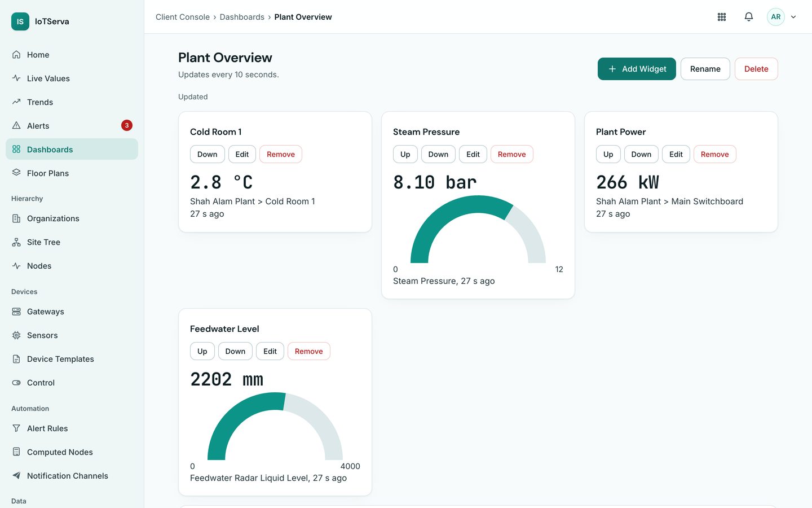Click the Nodes activity icon
Screen dimensions: 812x508
[x=16, y=266]
